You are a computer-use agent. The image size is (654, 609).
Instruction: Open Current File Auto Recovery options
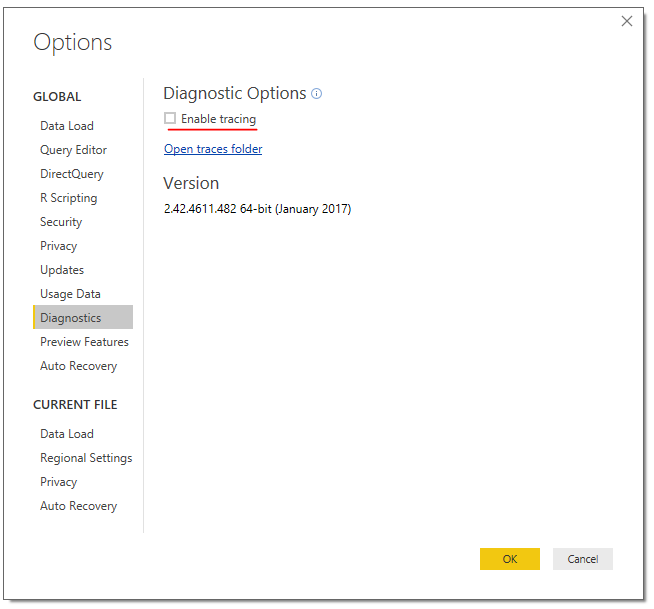coord(78,506)
